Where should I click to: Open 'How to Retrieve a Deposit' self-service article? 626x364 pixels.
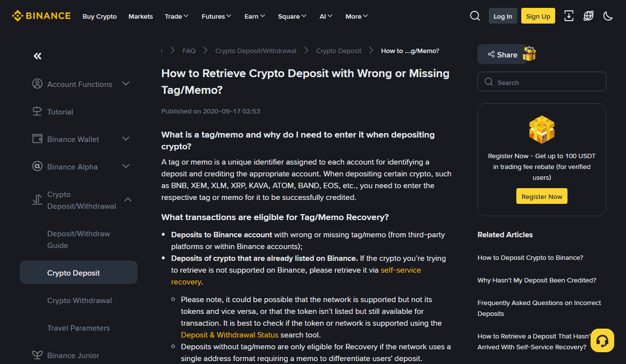(534, 341)
